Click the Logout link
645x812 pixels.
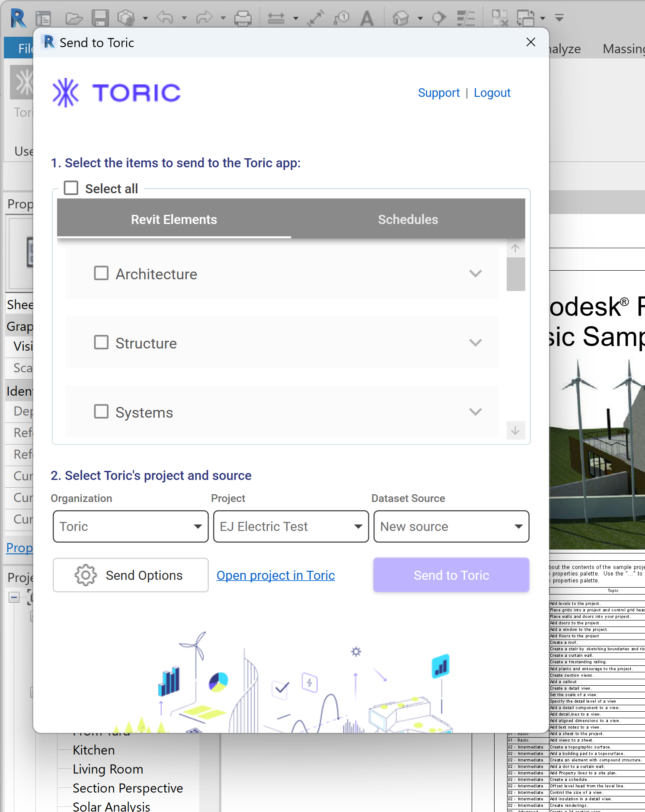[492, 93]
